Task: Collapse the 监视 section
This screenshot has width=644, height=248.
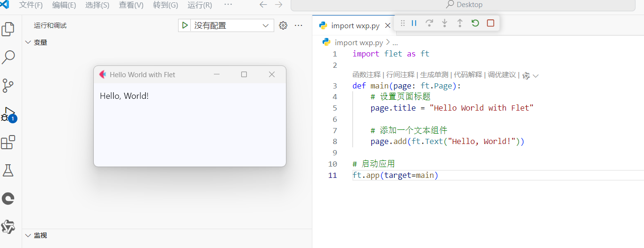Action: click(28, 235)
